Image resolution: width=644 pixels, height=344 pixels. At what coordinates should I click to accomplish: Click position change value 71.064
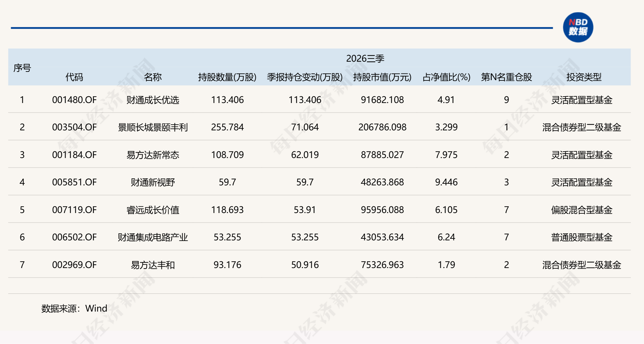pos(305,127)
